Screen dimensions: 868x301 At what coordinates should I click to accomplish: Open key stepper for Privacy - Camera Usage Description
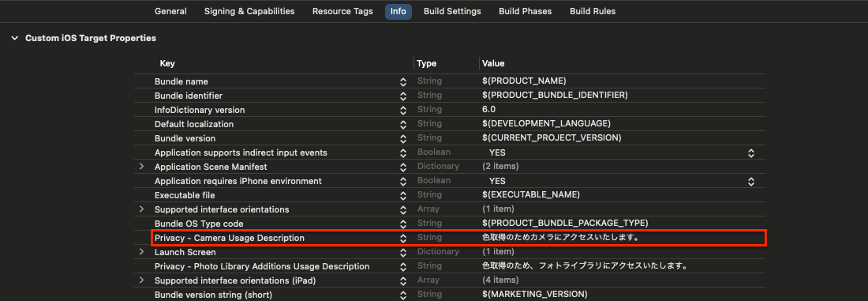(x=403, y=238)
